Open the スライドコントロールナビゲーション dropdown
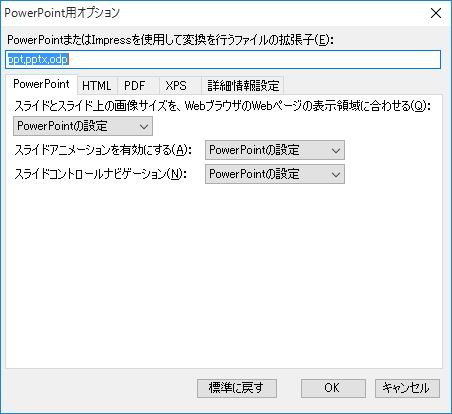 [x=275, y=174]
